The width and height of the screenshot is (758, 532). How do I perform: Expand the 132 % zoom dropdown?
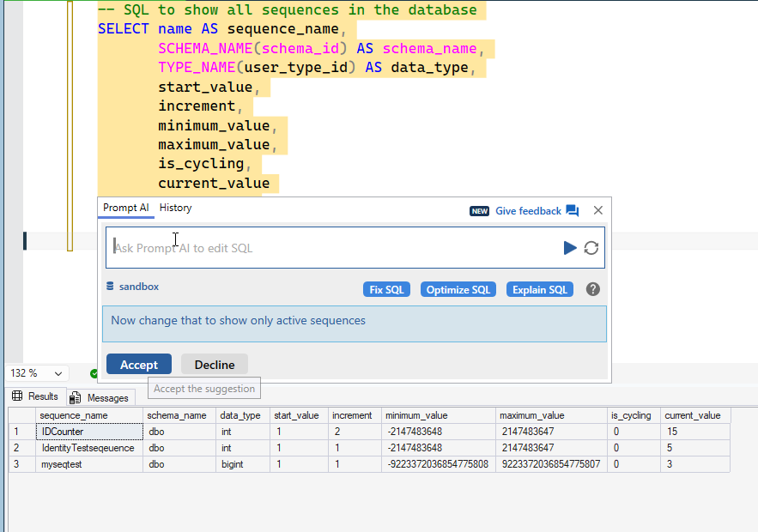pyautogui.click(x=58, y=374)
